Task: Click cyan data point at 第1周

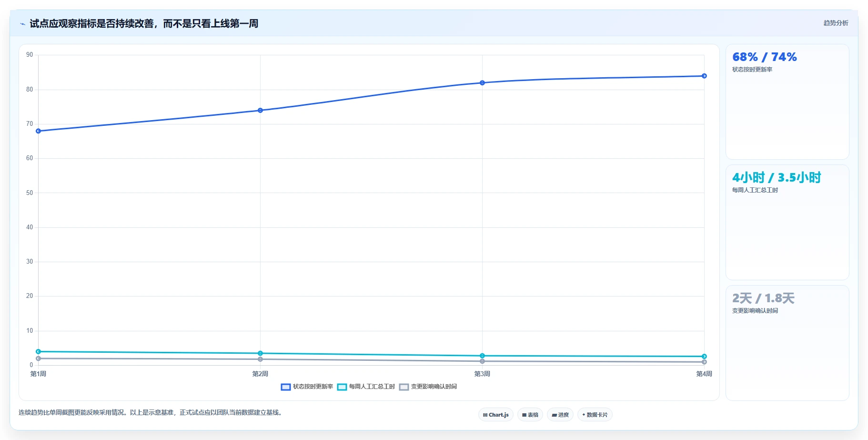Action: [x=38, y=351]
